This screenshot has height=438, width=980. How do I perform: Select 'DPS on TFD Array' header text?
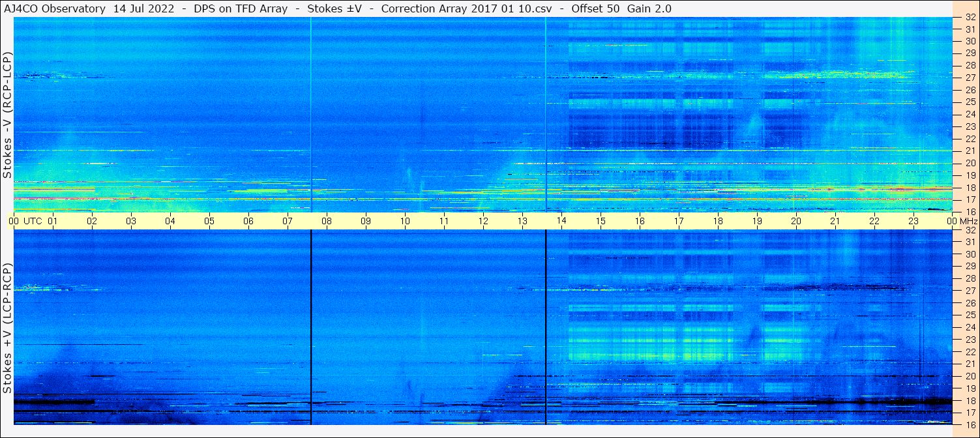241,8
